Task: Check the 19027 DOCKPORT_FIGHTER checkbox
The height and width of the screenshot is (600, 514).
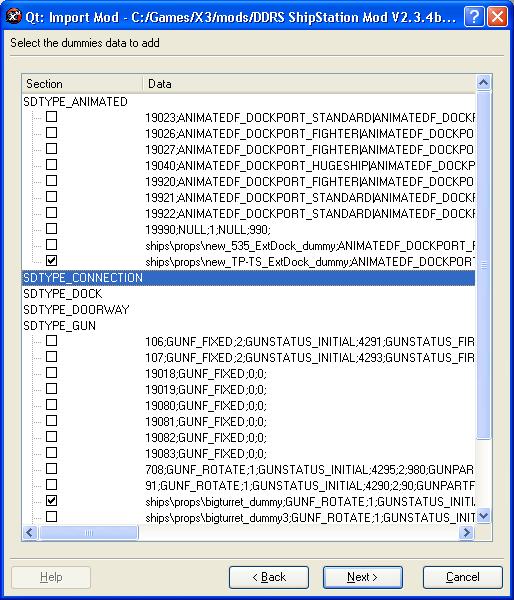Action: tap(51, 148)
